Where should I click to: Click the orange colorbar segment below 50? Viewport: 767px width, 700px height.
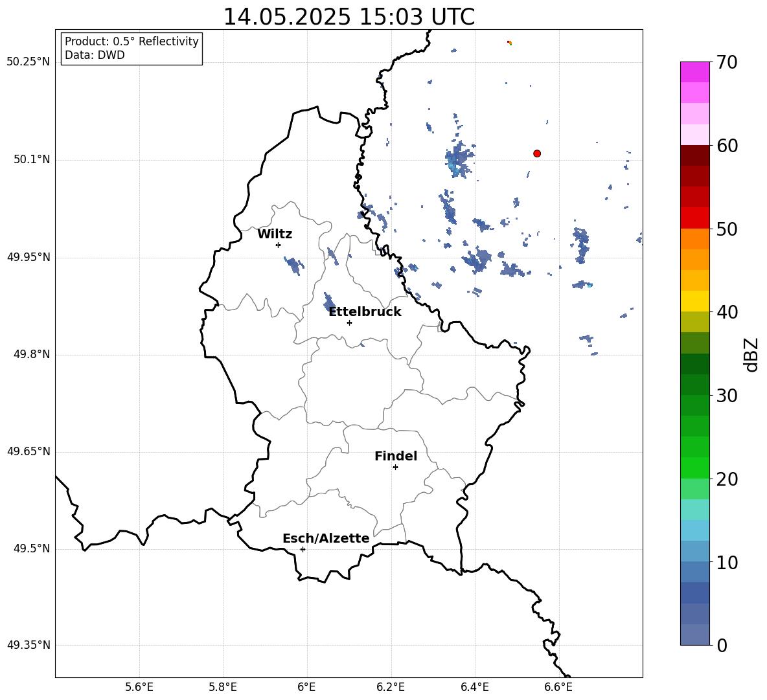click(x=694, y=238)
